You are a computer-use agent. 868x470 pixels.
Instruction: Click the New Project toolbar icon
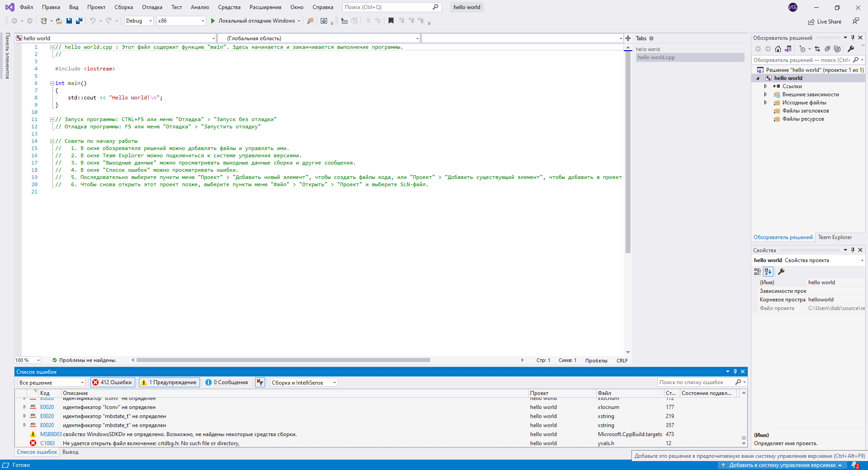tap(43, 21)
